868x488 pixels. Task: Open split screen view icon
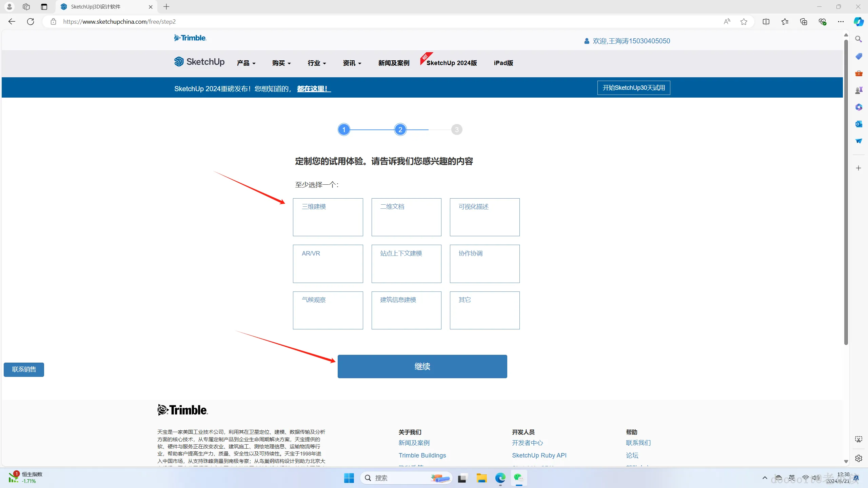pos(766,22)
